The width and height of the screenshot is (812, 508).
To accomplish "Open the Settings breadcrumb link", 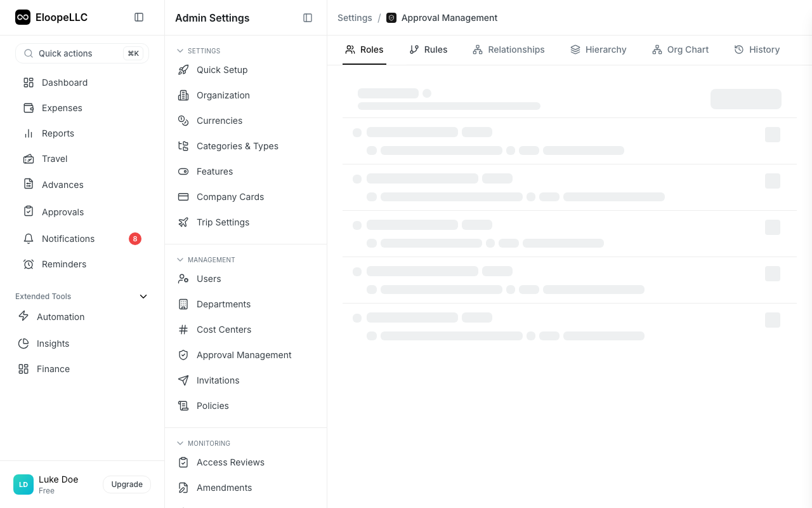I will tap(355, 18).
